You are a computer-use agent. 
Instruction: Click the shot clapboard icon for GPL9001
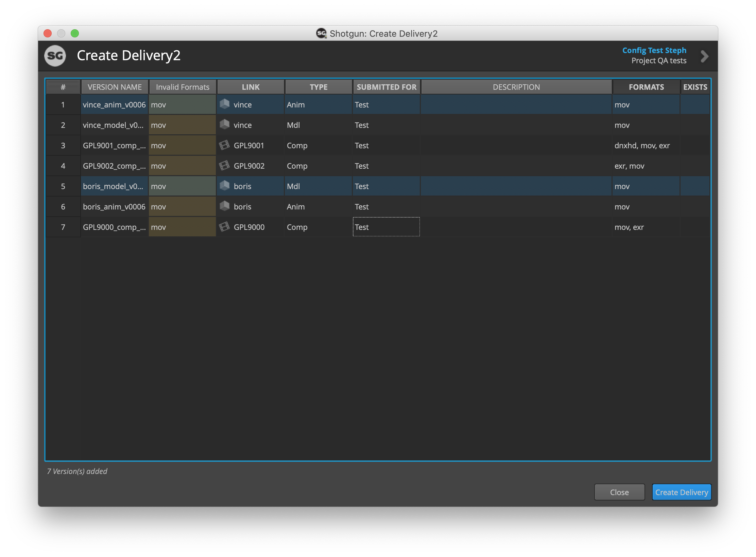224,145
